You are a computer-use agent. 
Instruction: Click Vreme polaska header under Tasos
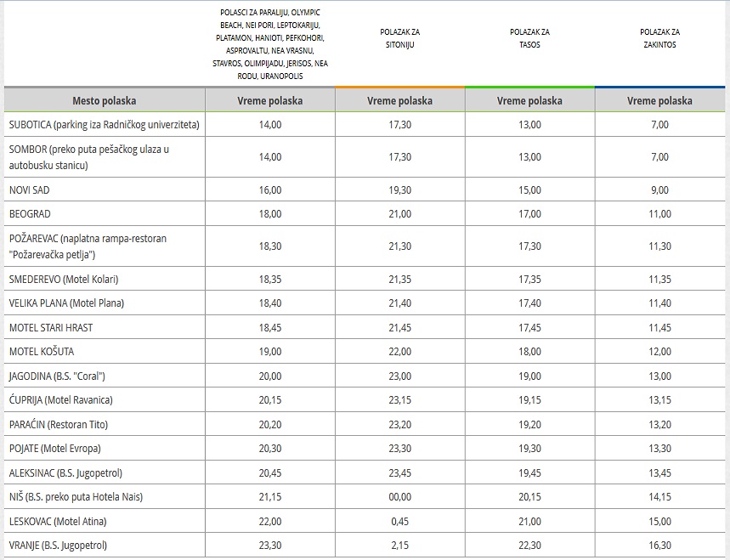click(x=529, y=100)
